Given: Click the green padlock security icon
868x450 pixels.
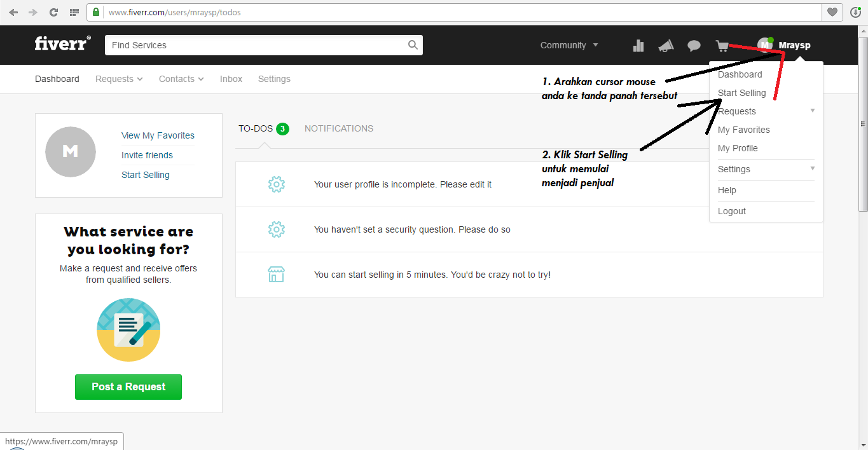Looking at the screenshot, I should click(96, 12).
